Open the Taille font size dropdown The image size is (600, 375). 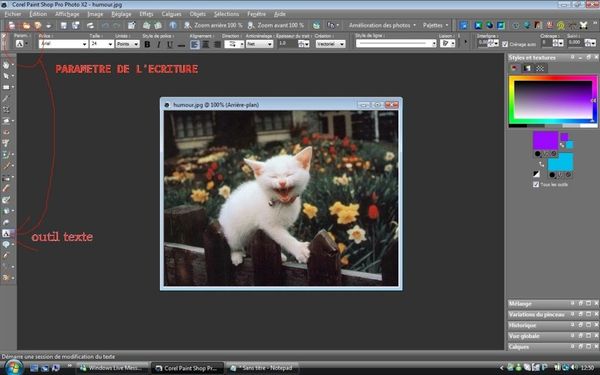(x=101, y=44)
